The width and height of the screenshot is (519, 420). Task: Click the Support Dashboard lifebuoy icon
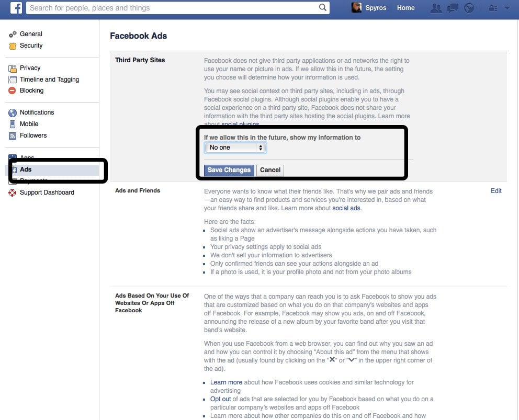point(12,192)
